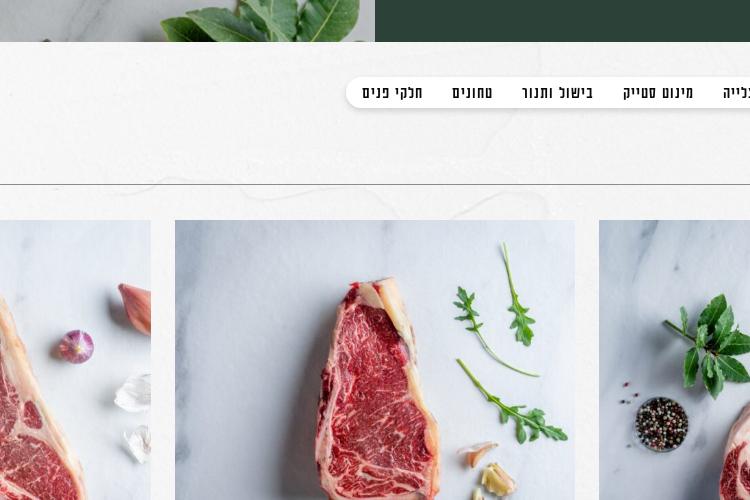Screen dimensions: 750x500
Task: Open the right product photo with peppercorns
Action: tap(674, 360)
